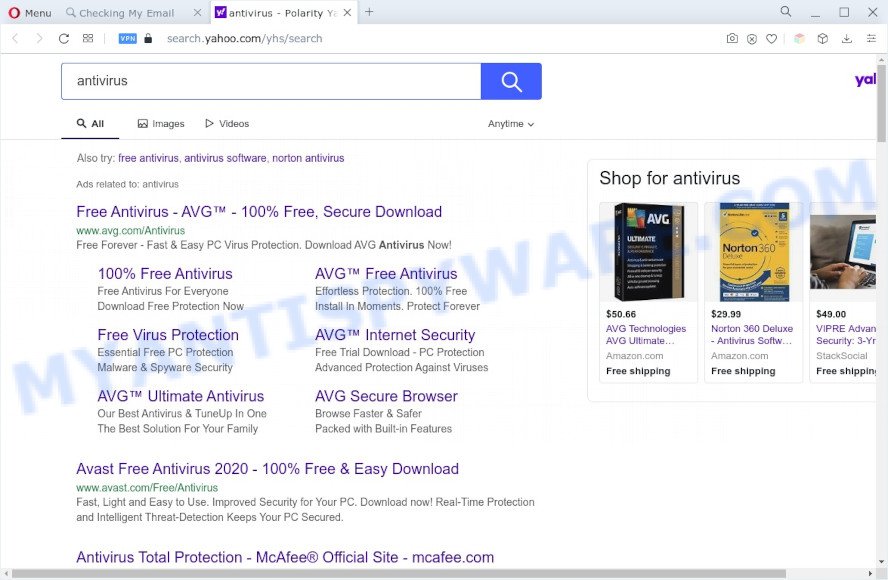Open Avast Free Antivirus 2020 result

tap(267, 469)
